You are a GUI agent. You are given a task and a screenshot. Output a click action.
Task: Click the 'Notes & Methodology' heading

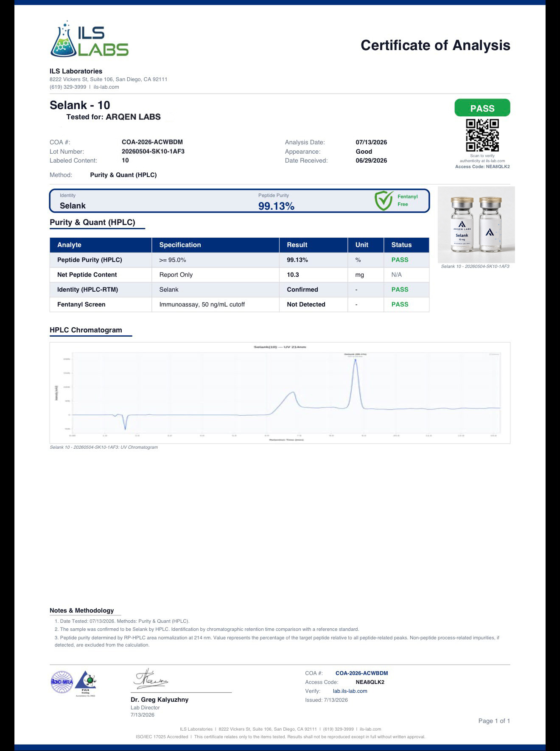click(x=81, y=610)
